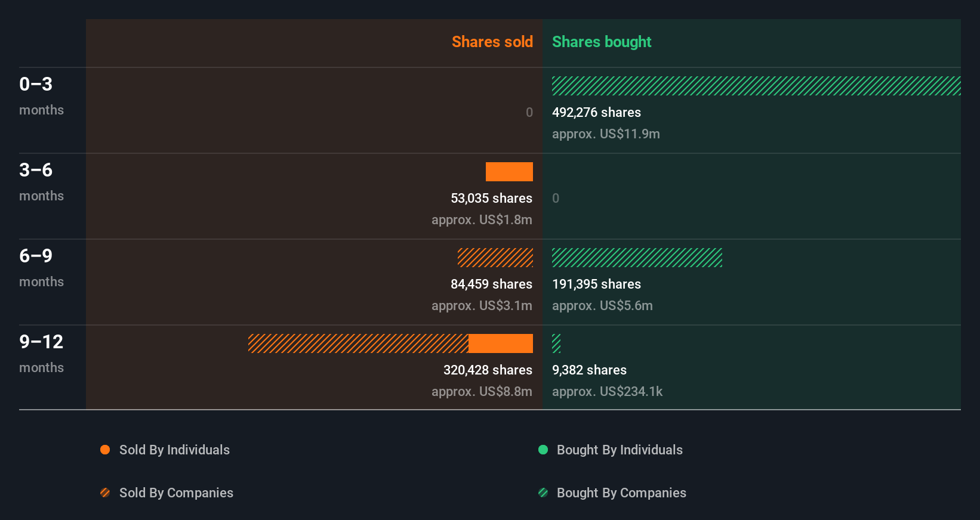Click the approx. US$3.1m value

(482, 306)
